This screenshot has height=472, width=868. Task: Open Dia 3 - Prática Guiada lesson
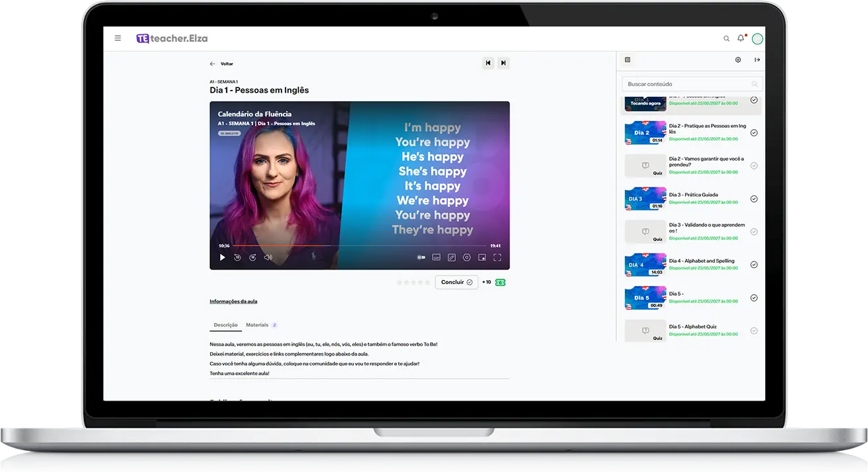coord(693,195)
